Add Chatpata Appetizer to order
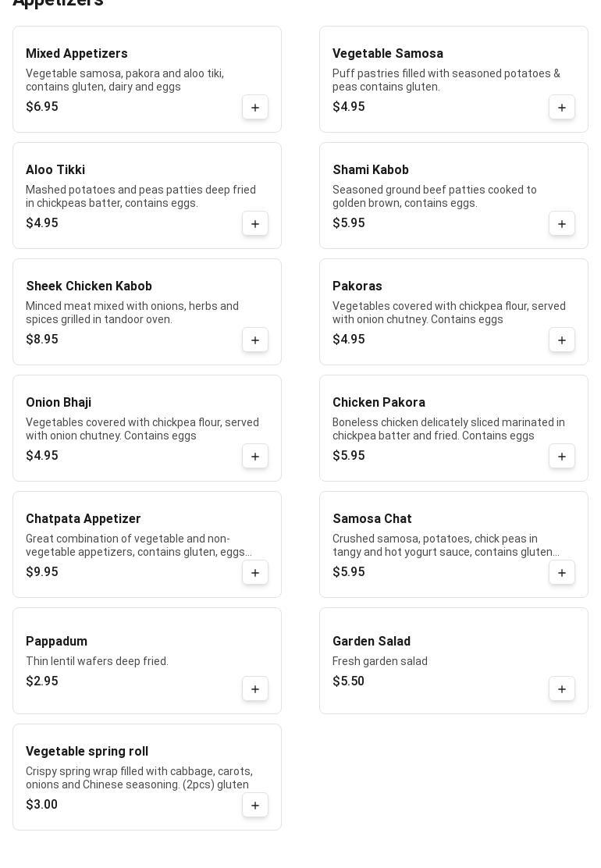The width and height of the screenshot is (601, 868). (x=255, y=573)
